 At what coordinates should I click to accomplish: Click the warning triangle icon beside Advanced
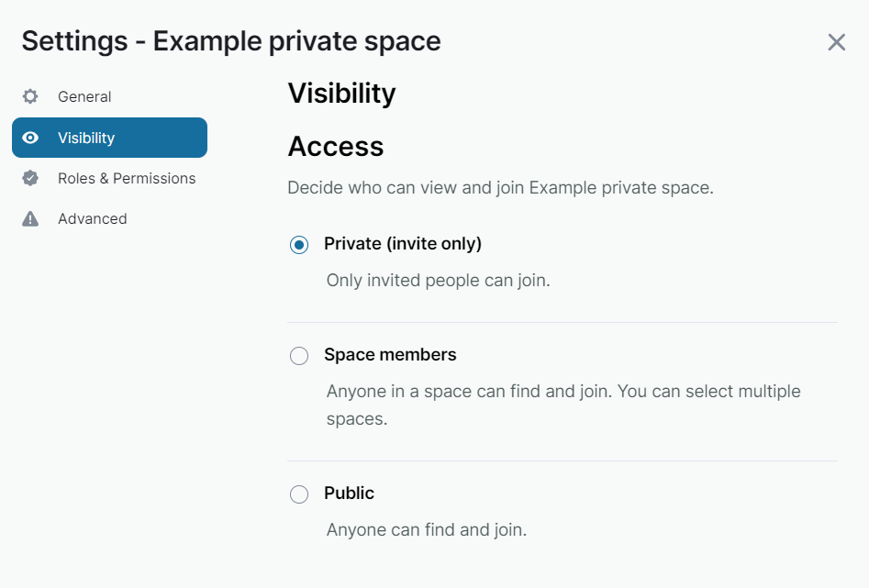coord(30,218)
